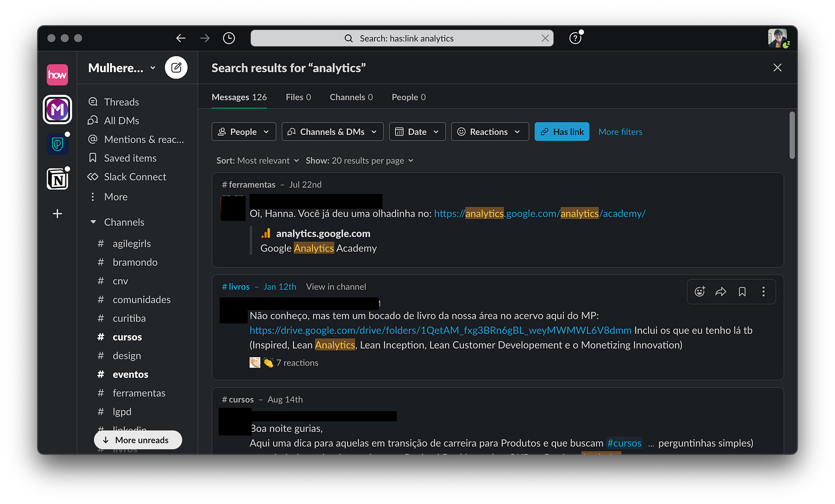Bookmark the livros message
This screenshot has width=835, height=504.
pyautogui.click(x=742, y=292)
